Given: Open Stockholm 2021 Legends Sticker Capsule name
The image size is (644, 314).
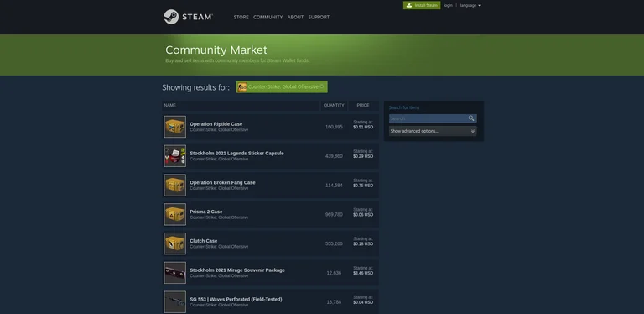Looking at the screenshot, I should (x=236, y=154).
